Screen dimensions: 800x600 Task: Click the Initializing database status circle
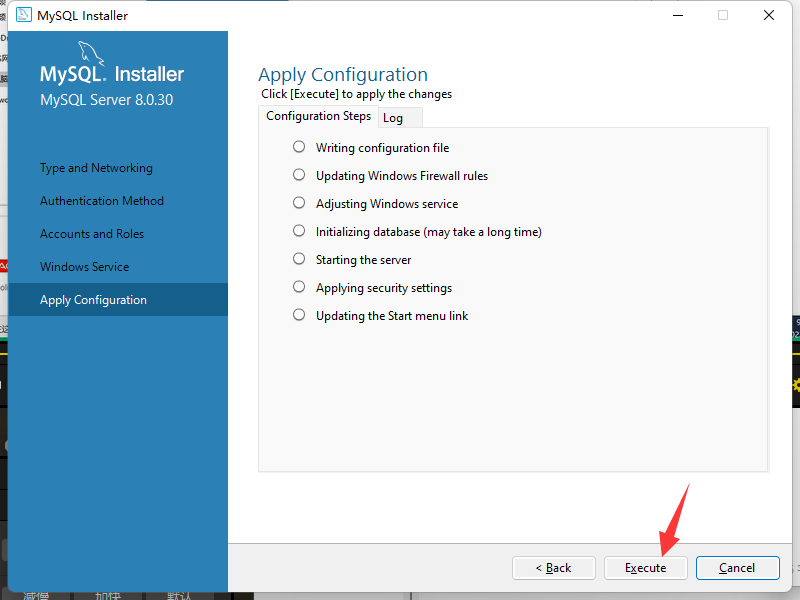pyautogui.click(x=299, y=231)
